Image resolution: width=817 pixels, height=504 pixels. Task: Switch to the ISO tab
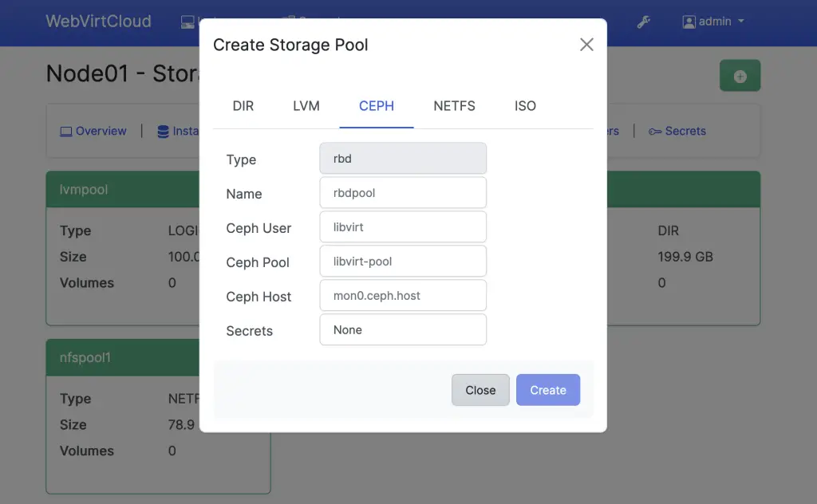click(x=525, y=105)
